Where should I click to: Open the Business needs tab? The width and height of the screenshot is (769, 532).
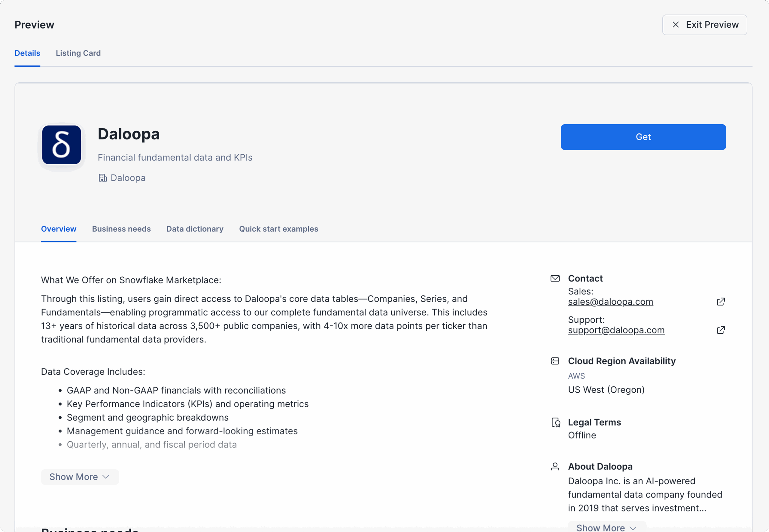(121, 229)
